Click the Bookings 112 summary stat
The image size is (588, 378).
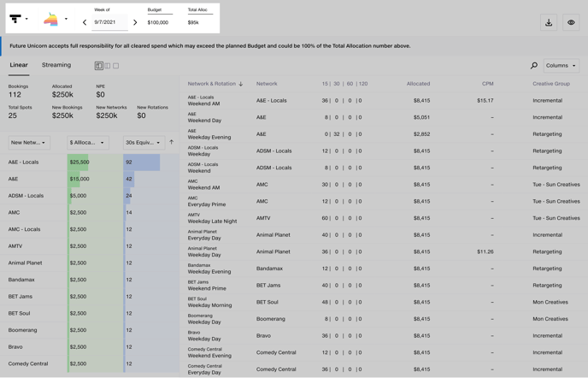pyautogui.click(x=18, y=92)
